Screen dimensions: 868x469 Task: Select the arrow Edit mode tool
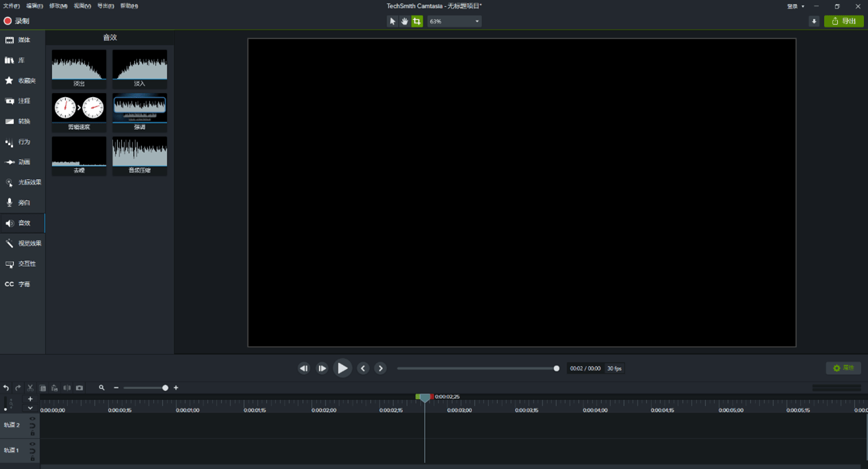392,21
